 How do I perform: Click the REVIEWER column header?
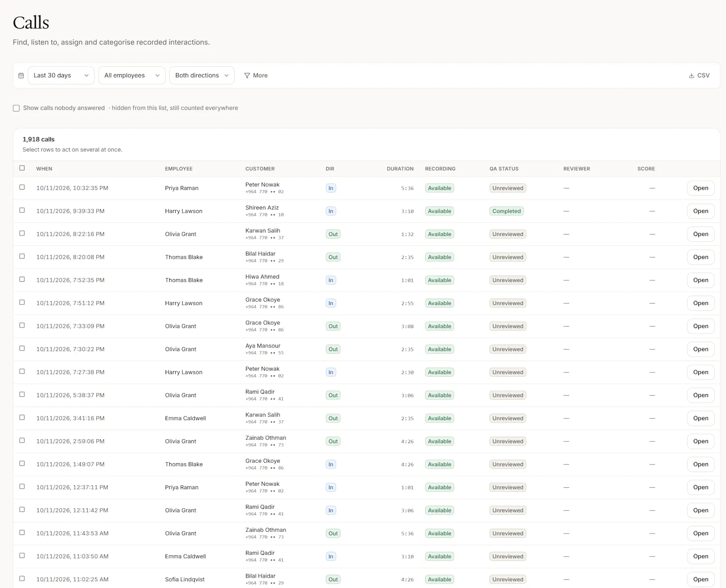577,169
